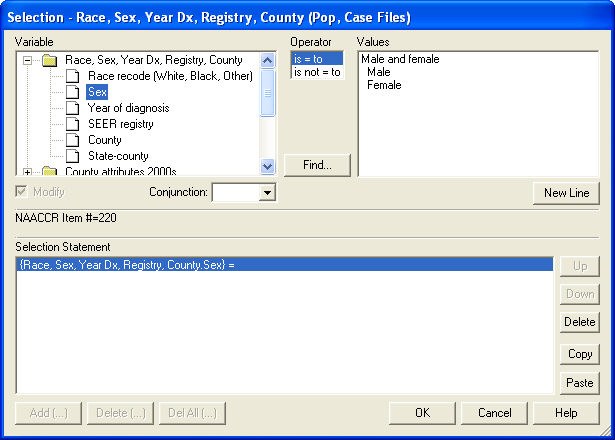Click the State-county document icon
The image size is (615, 440).
coord(72,156)
